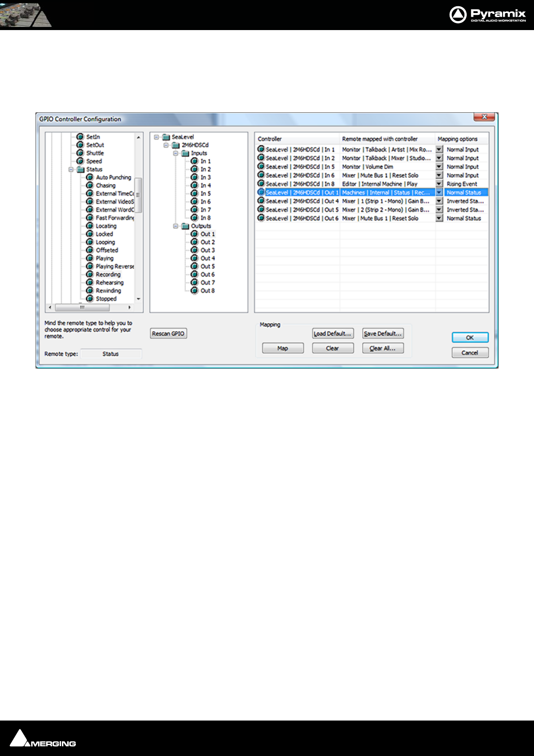Click the Rescan GPIO button
Image resolution: width=534 pixels, height=756 pixels.
pos(168,334)
